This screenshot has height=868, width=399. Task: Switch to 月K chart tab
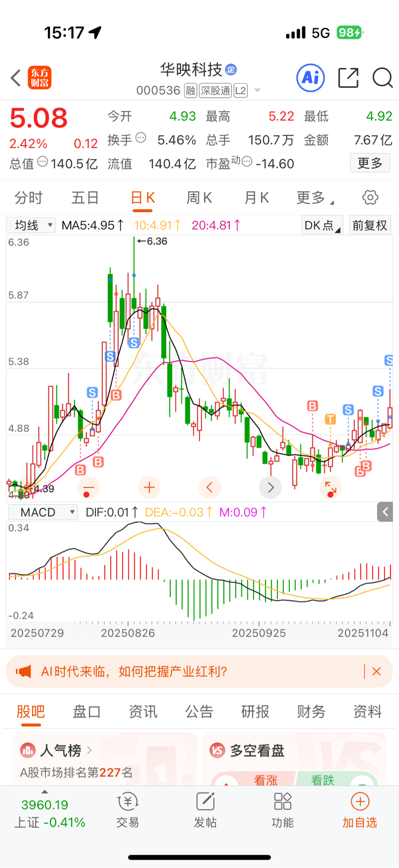pyautogui.click(x=256, y=198)
